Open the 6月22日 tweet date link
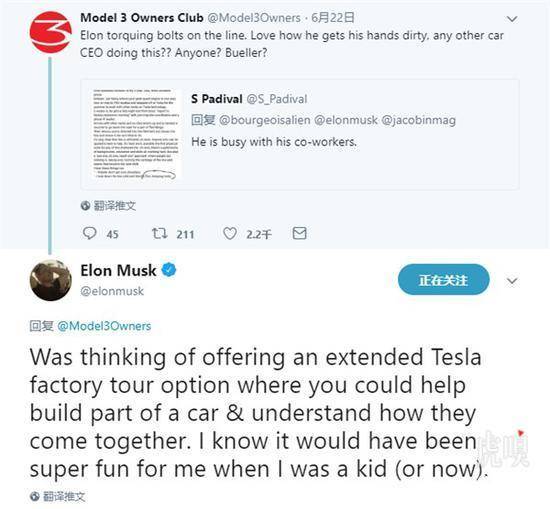The width and height of the screenshot is (550, 509). point(333,18)
